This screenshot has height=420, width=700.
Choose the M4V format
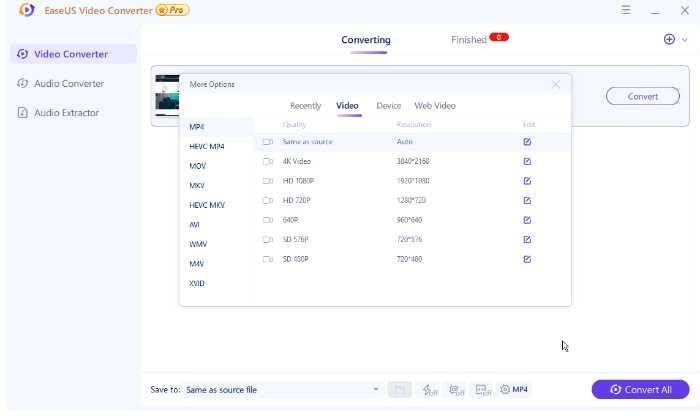click(x=217, y=264)
